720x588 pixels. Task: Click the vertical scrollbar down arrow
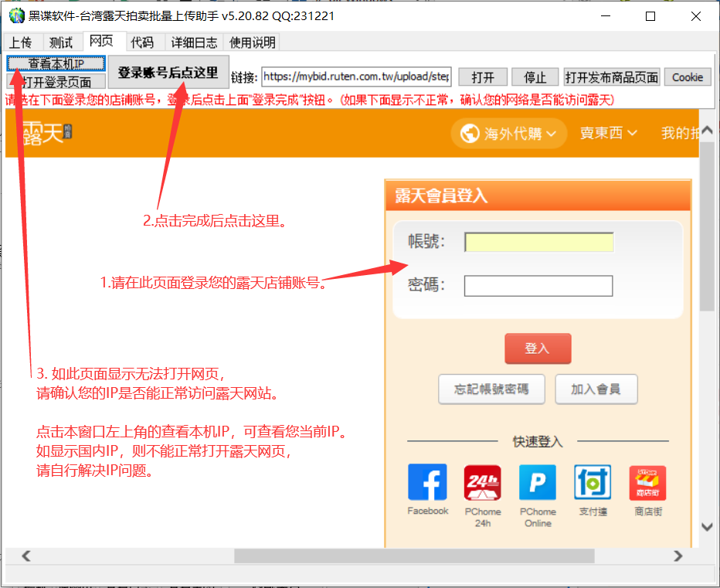click(x=707, y=526)
